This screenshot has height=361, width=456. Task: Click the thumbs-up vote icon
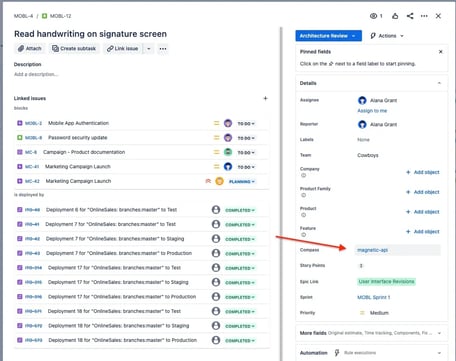pos(395,16)
